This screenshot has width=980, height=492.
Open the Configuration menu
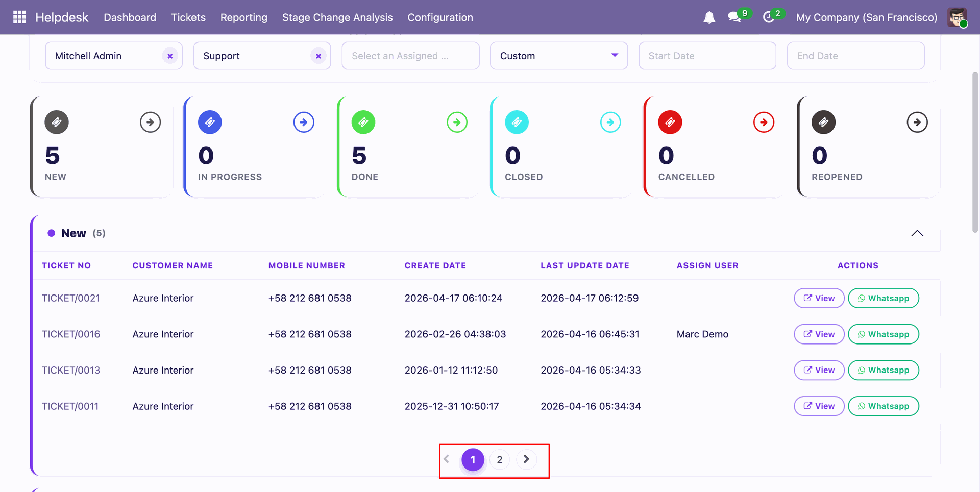[x=440, y=17]
